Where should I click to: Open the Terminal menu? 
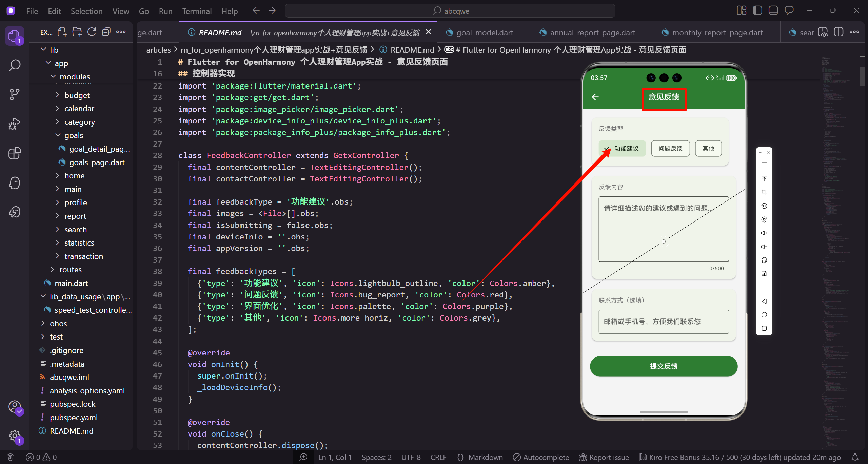pos(197,11)
